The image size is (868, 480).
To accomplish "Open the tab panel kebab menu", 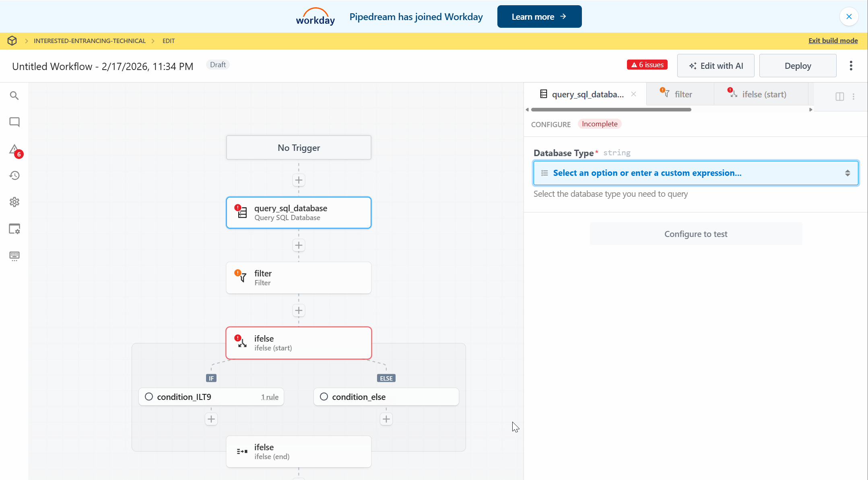I will (854, 97).
